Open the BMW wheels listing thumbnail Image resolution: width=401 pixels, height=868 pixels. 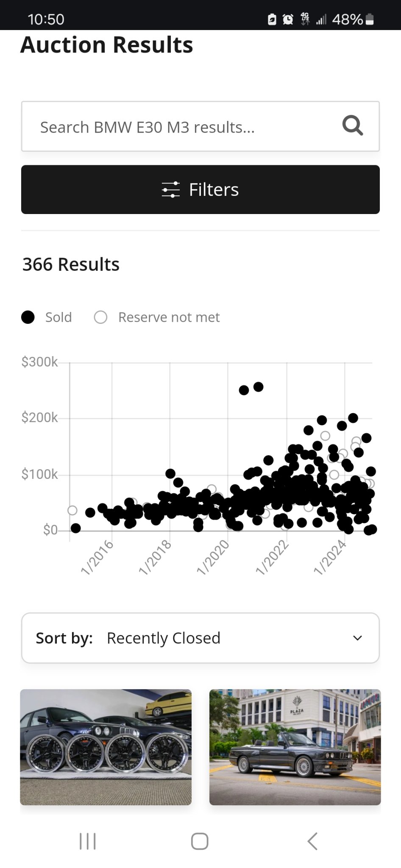pos(106,747)
